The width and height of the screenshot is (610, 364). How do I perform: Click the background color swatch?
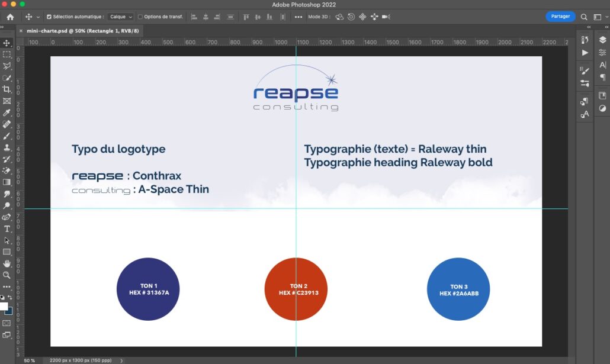pos(9,311)
